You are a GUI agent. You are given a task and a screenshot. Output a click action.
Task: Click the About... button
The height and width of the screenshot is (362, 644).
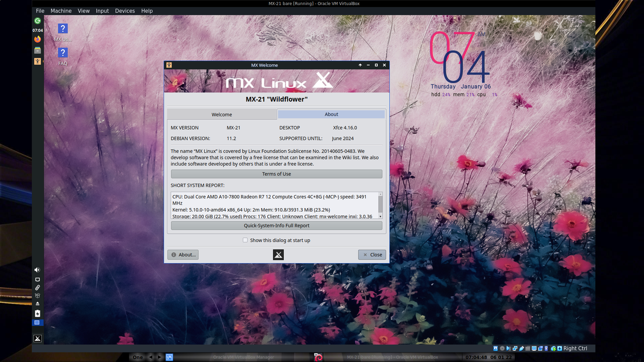pos(183,255)
